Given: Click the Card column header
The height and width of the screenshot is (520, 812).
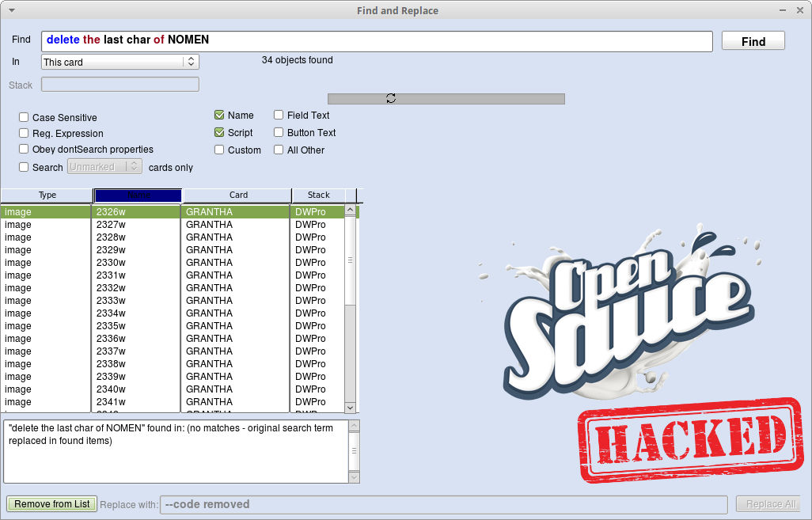Looking at the screenshot, I should tap(238, 195).
